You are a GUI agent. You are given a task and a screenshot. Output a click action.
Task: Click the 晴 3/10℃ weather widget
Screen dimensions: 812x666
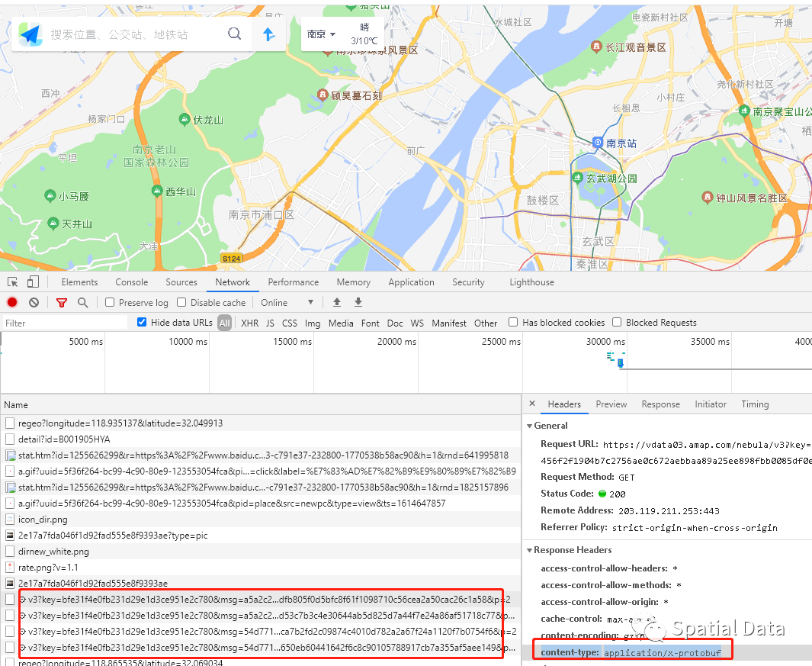click(x=364, y=34)
